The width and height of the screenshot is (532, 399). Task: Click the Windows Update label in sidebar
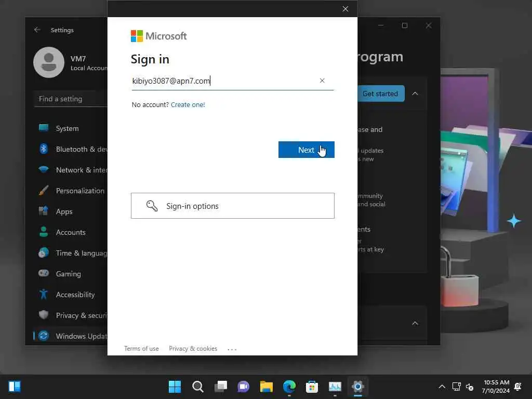tap(82, 336)
